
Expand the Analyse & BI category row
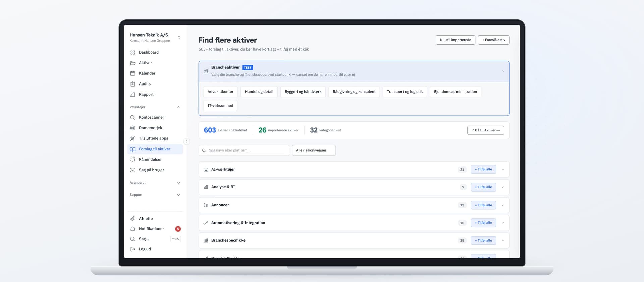(502, 187)
